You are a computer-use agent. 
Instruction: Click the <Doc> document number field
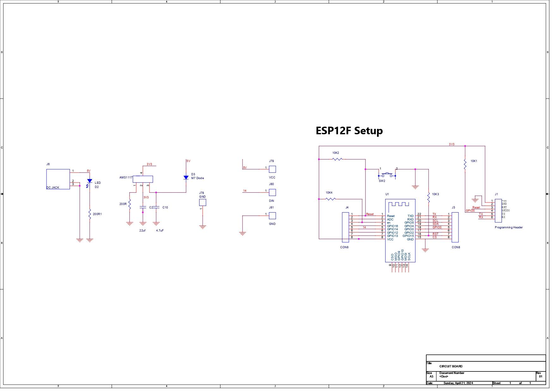coord(444,377)
